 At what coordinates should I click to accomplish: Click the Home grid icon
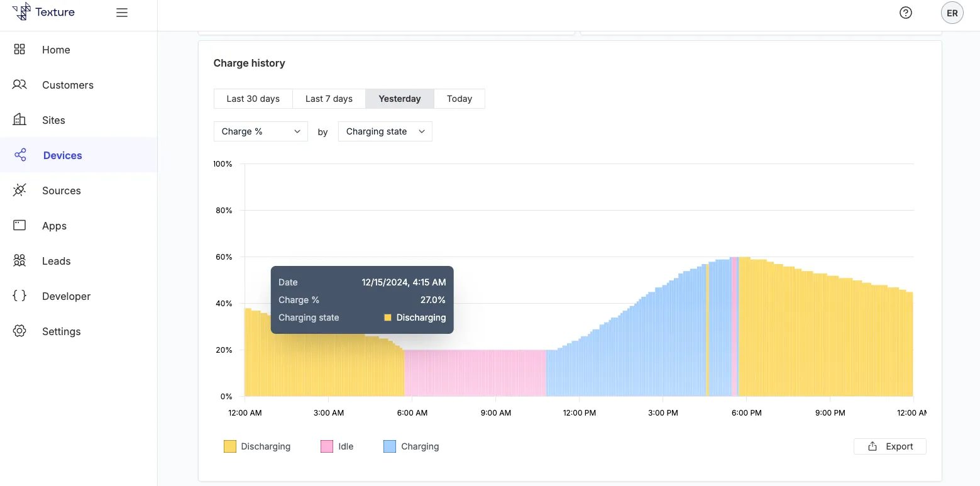click(x=19, y=50)
